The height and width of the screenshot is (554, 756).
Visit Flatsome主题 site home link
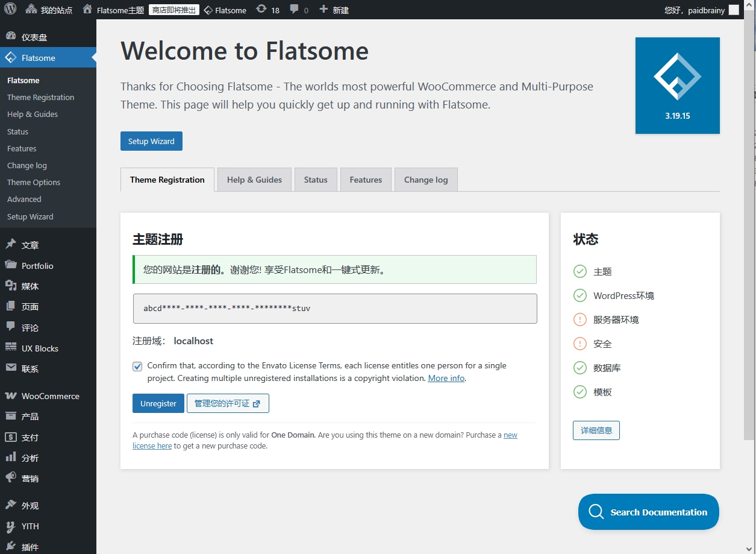(113, 10)
